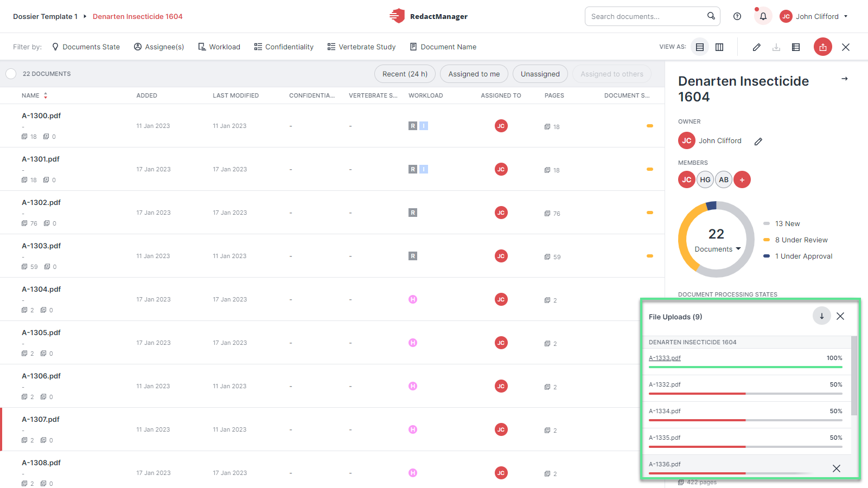Screen dimensions: 868x488
Task: Edit owner John Clifford with pencil icon
Action: (758, 141)
